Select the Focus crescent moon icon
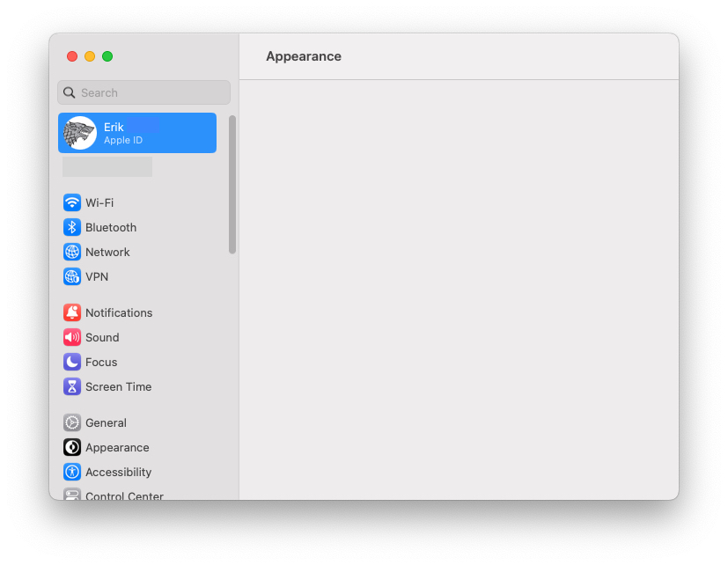This screenshot has width=728, height=565. pos(71,362)
